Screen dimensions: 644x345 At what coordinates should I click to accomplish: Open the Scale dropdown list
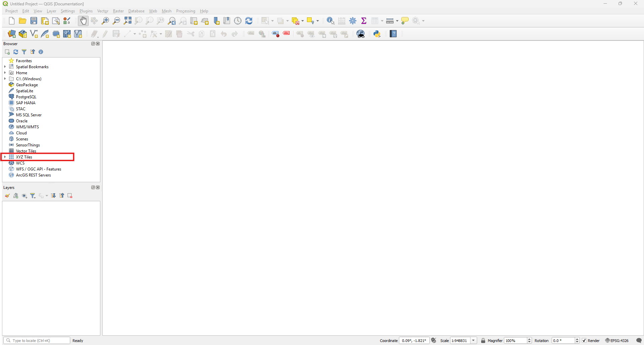tap(473, 340)
